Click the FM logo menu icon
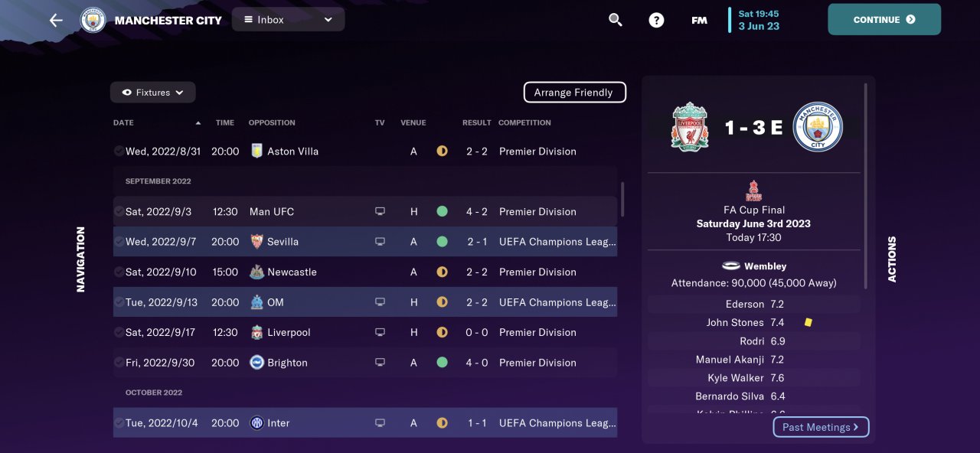The image size is (980, 453). [699, 20]
